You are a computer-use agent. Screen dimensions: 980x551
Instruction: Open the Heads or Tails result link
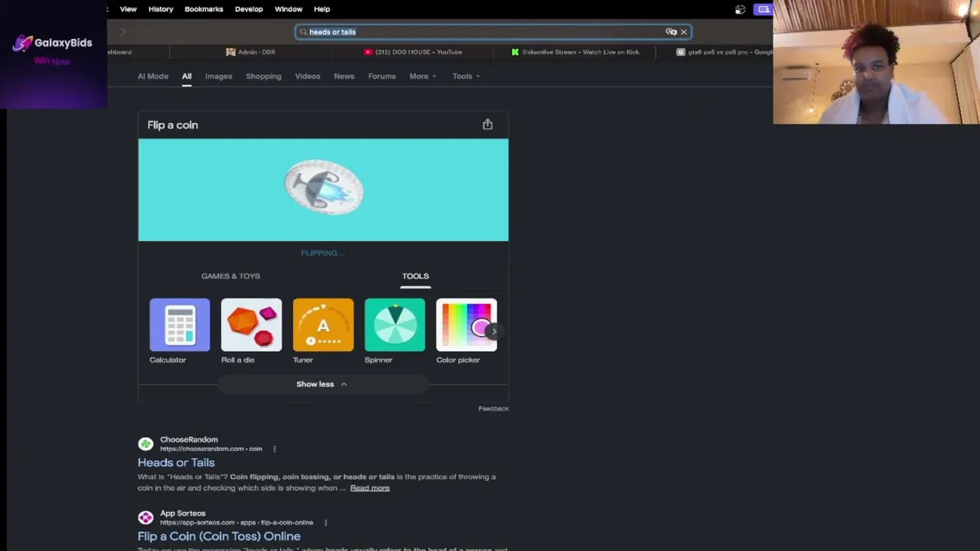pyautogui.click(x=176, y=462)
